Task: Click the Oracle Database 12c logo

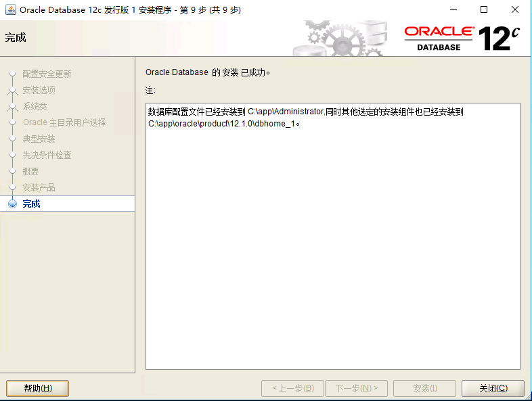Action: click(x=462, y=38)
